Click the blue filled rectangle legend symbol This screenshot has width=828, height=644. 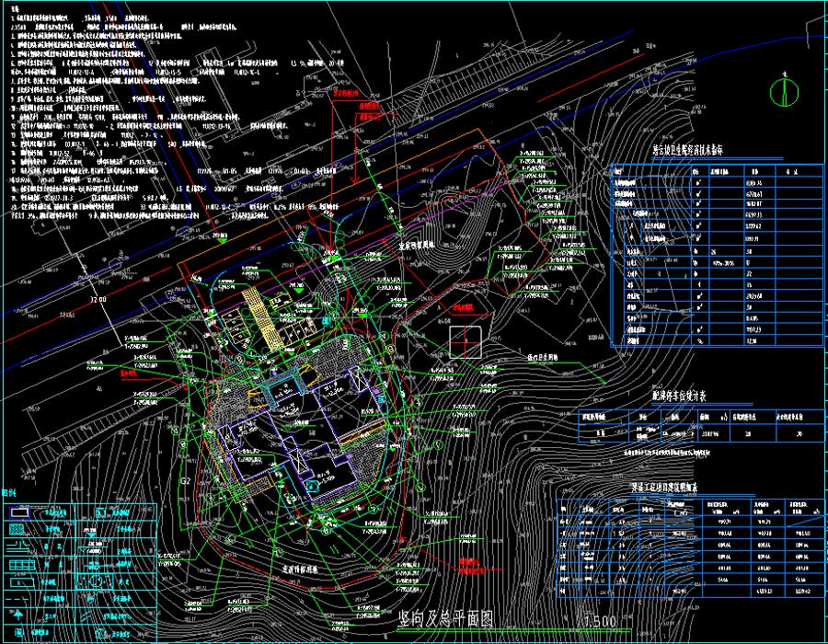[x=19, y=512]
